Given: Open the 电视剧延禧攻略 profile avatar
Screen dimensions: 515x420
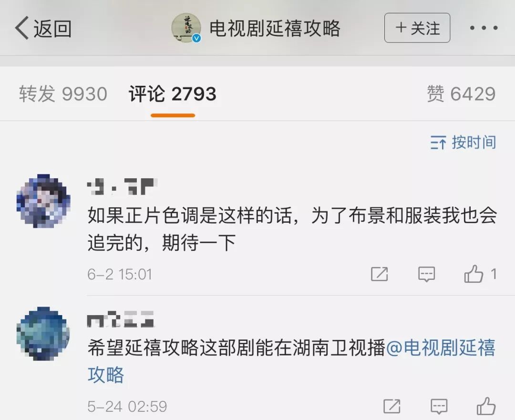Looking at the screenshot, I should [x=186, y=28].
